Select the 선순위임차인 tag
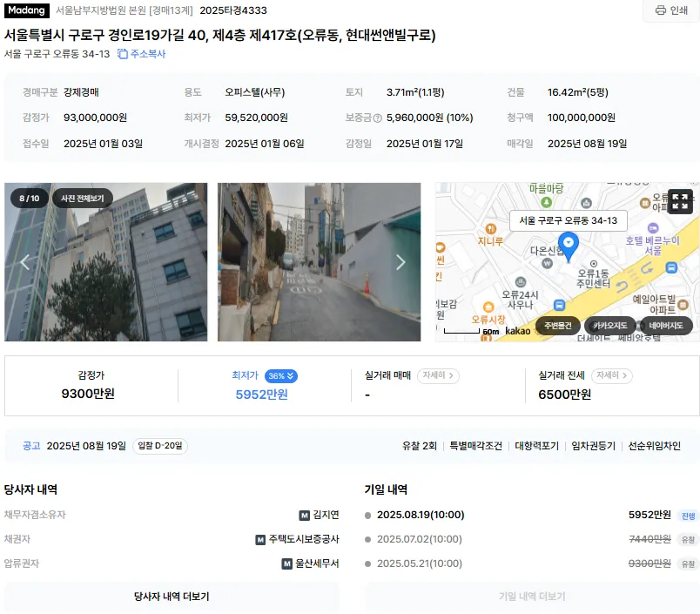 [654, 446]
